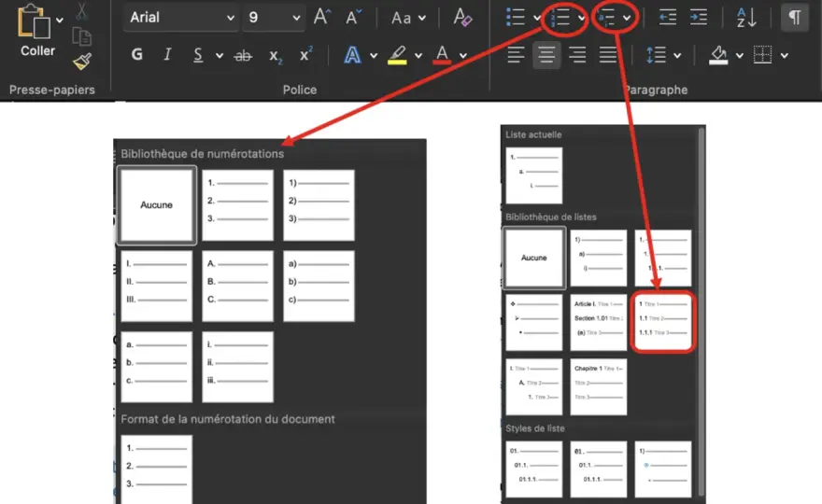
Task: Align text right
Action: click(x=577, y=54)
